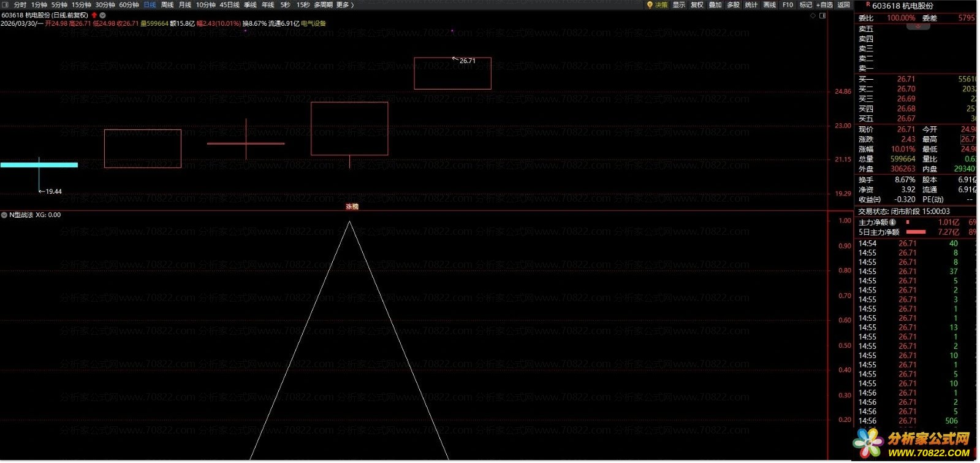Select the 15秒 period tab
Viewport: 980px width, 463px height.
[303, 5]
